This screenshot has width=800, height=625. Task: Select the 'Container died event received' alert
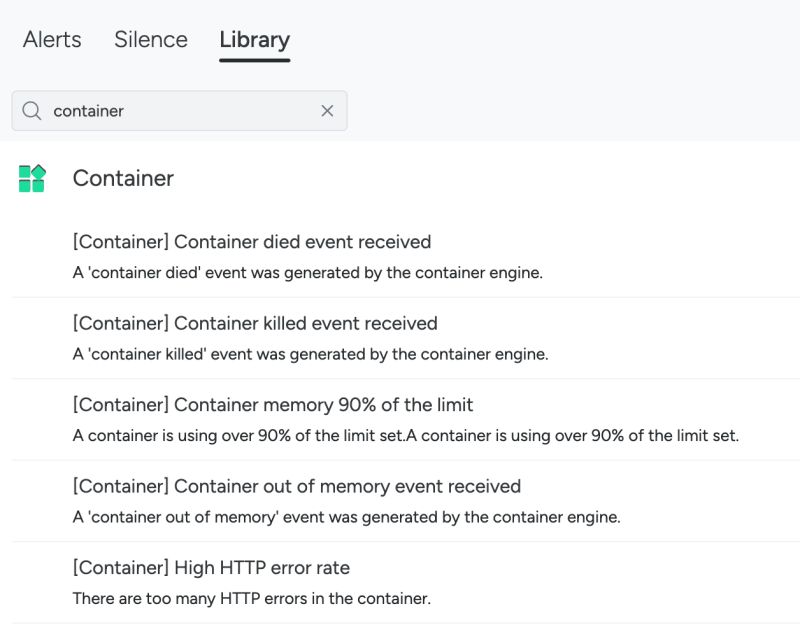click(251, 242)
